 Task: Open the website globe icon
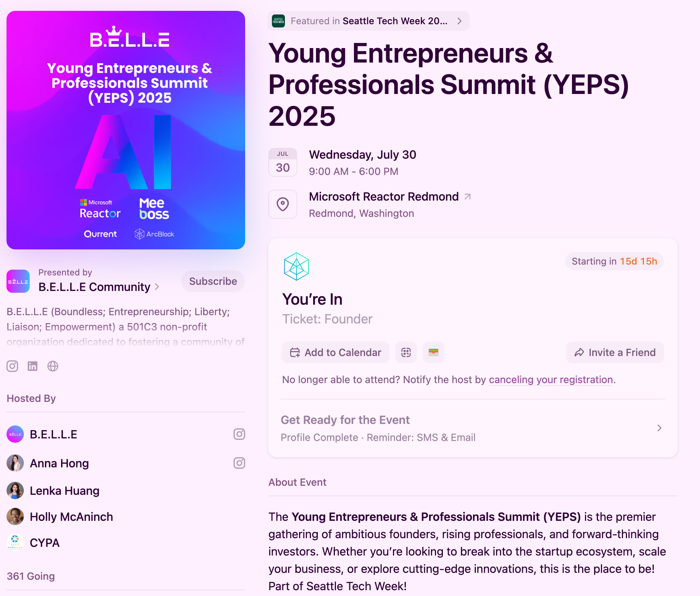click(53, 366)
